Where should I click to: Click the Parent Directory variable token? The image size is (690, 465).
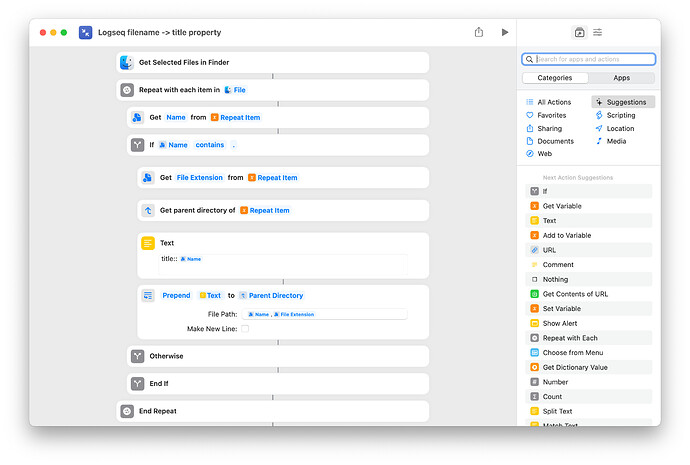point(272,296)
